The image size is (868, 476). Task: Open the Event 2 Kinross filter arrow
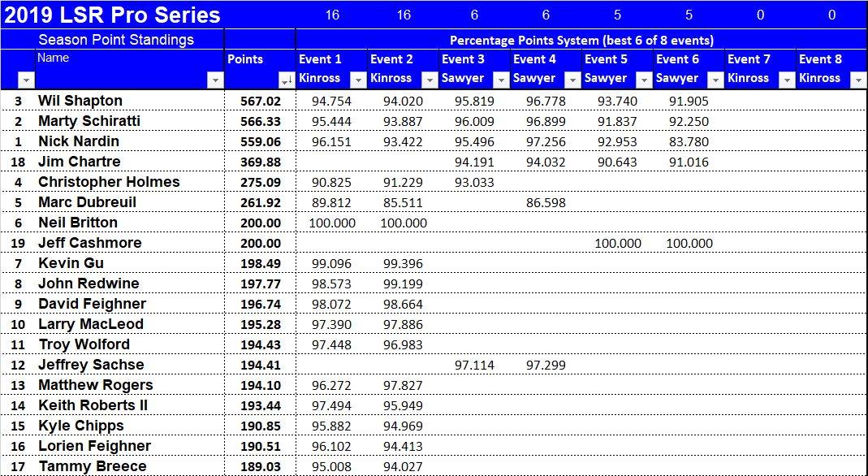429,80
